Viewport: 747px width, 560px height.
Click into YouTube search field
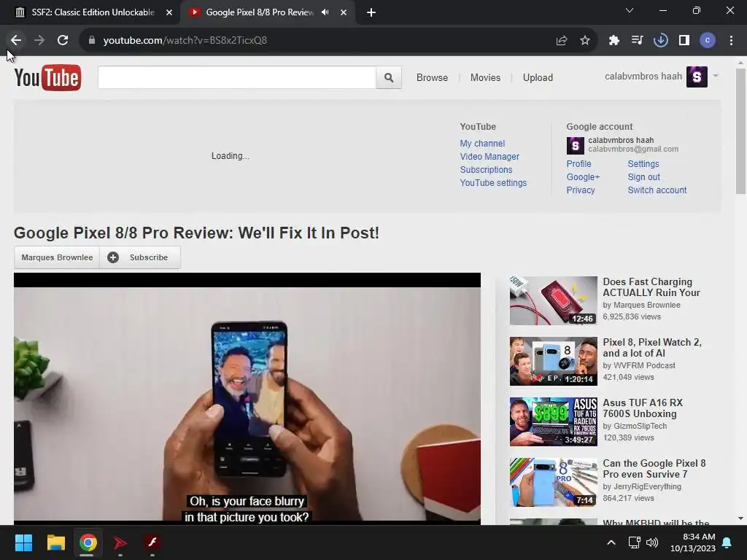237,77
